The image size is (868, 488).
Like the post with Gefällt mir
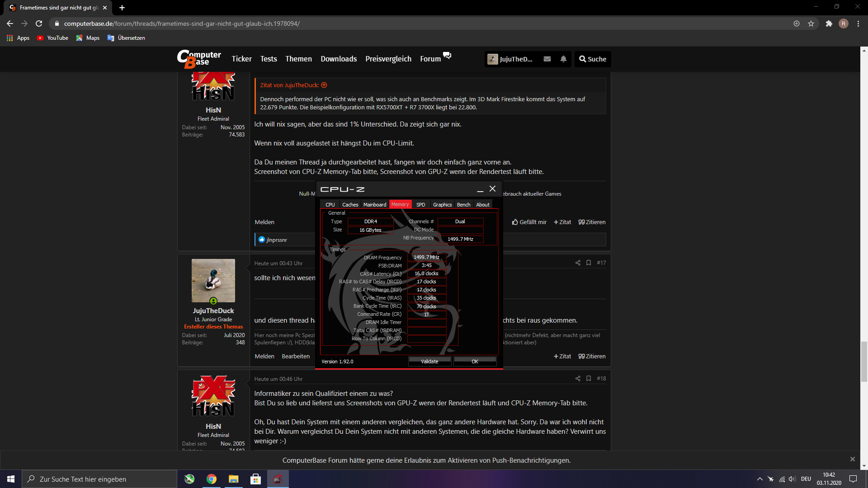tap(529, 222)
